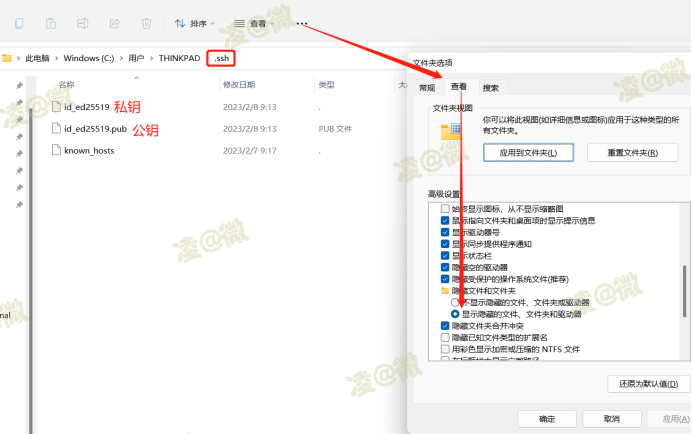Image resolution: width=692 pixels, height=434 pixels.
Task: Click the advanced settings list scrollbar
Action: [684, 291]
